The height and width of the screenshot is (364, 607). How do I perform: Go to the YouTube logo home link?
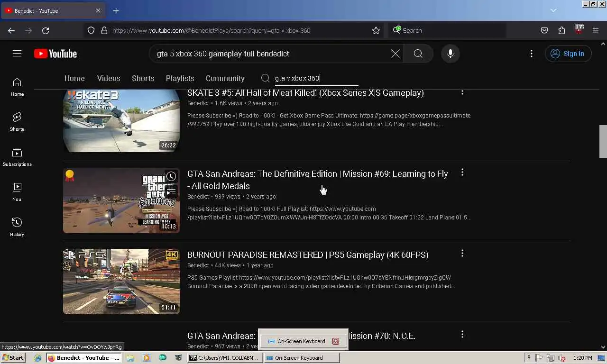tap(55, 54)
